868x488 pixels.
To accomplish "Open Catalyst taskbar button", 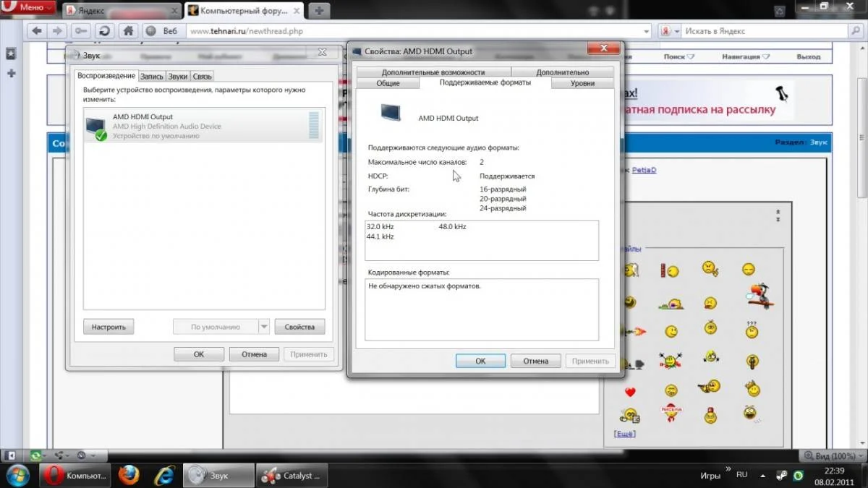I will pos(292,475).
